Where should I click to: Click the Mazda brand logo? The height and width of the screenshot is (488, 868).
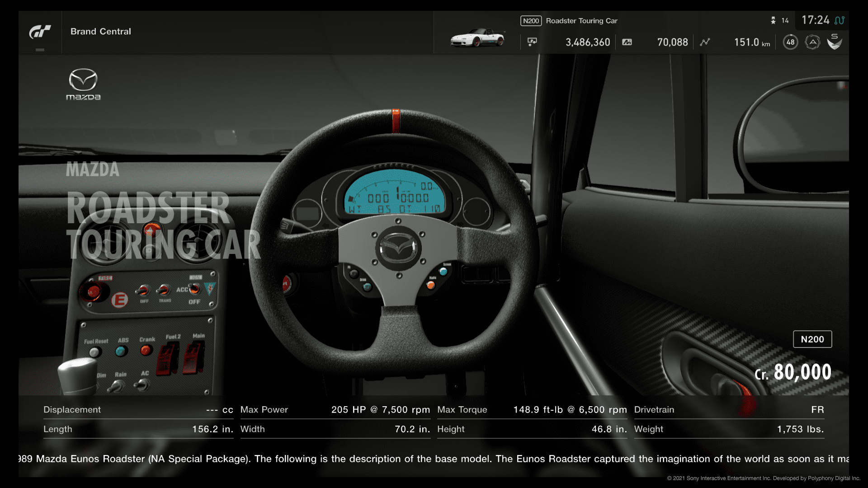pos(83,84)
